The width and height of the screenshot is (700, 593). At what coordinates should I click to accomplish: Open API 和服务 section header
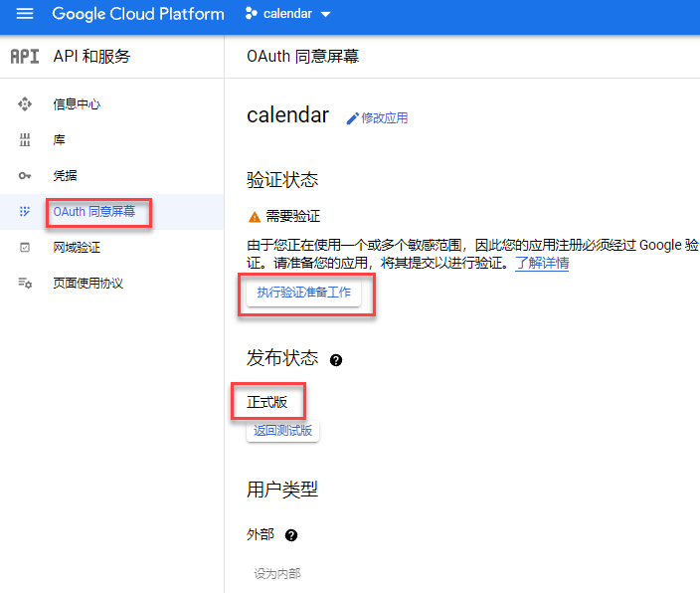(x=91, y=57)
